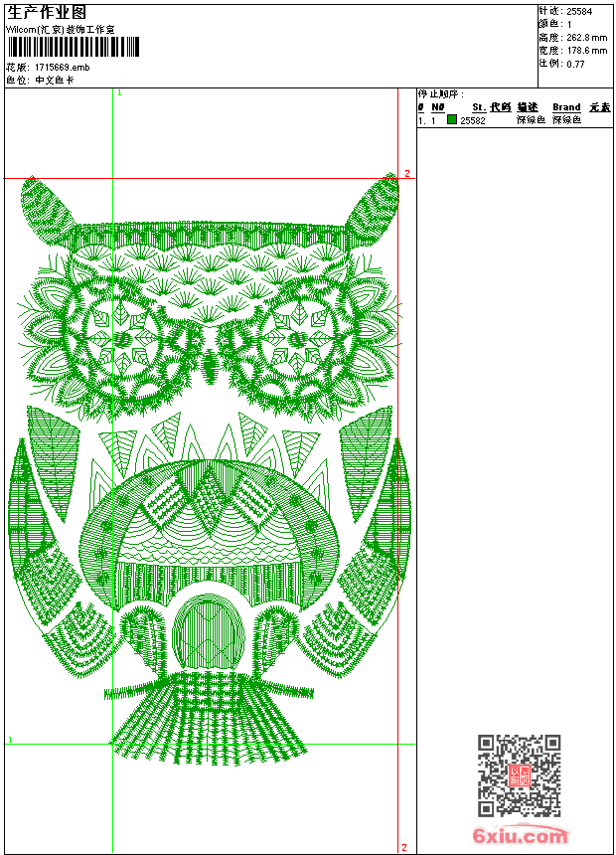Screen dimensions: 616x855
Task: Click the green owl embroidery design
Action: click(x=210, y=469)
